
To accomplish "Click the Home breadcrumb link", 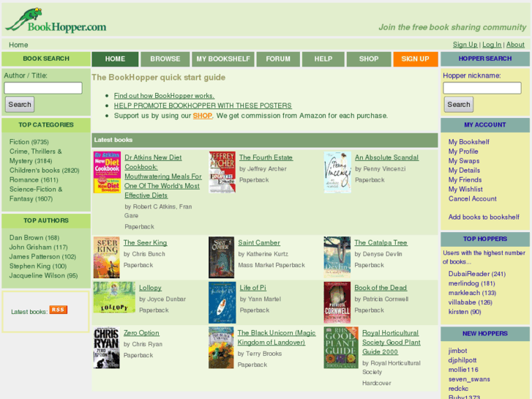I will (x=18, y=45).
